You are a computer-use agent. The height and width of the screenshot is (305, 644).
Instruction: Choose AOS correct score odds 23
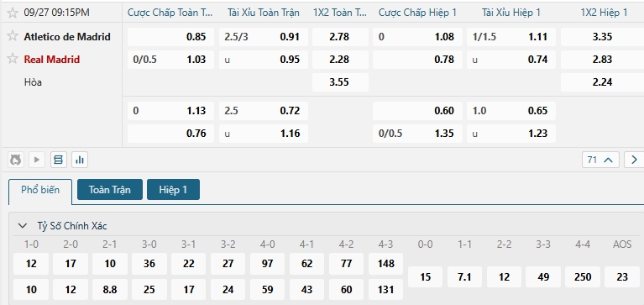[x=622, y=277]
